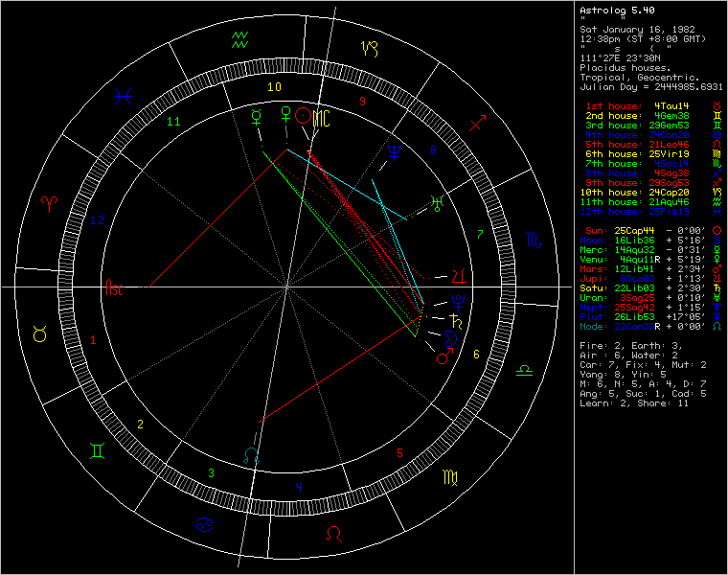Click the red Ascendant marker on the left
The height and width of the screenshot is (575, 728).
(x=114, y=287)
